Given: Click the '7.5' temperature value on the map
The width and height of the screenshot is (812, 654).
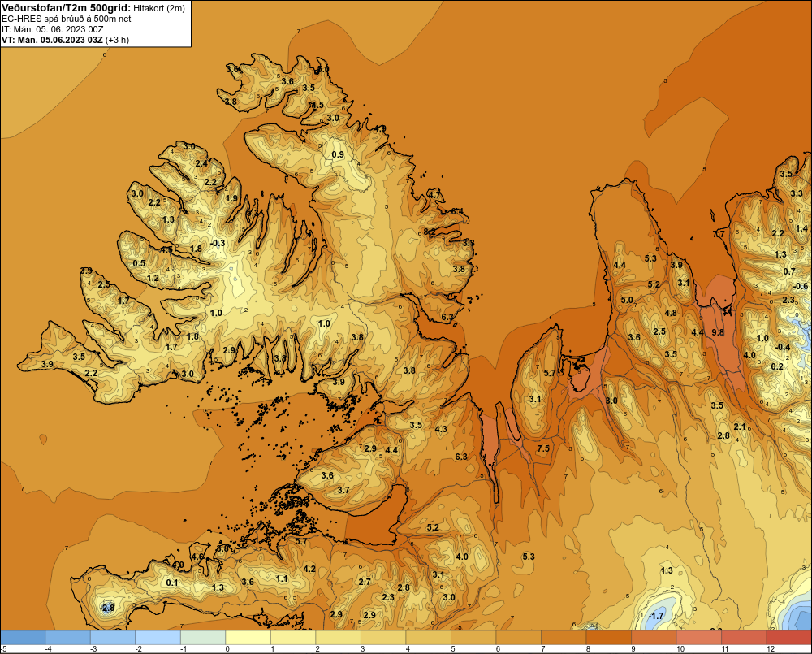Looking at the screenshot, I should click(543, 448).
